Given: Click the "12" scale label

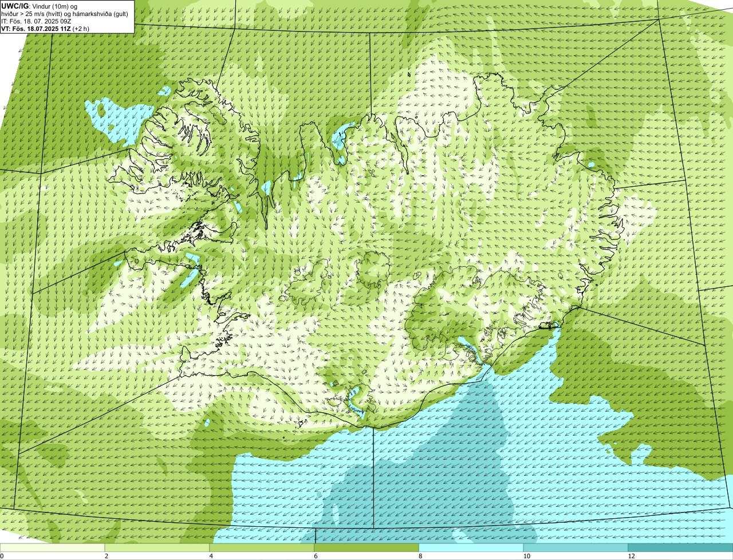Looking at the screenshot, I should (631, 556).
